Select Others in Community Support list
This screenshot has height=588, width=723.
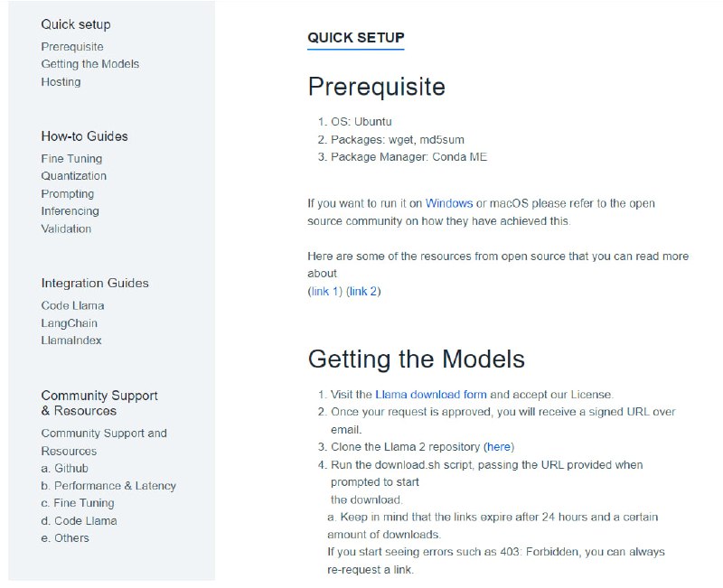tap(65, 538)
